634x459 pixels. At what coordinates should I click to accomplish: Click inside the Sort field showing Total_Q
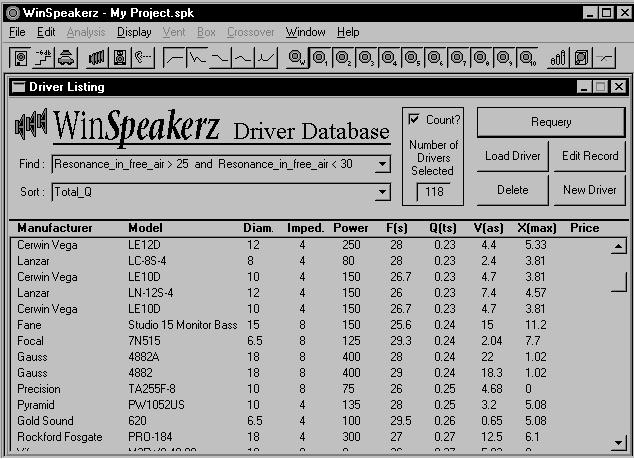click(213, 192)
